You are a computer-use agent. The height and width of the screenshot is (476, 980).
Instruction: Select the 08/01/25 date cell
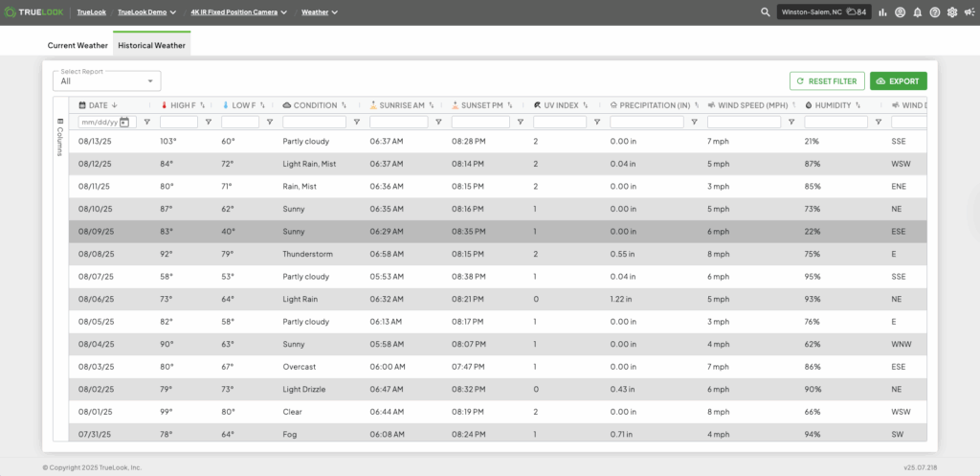[x=96, y=412]
